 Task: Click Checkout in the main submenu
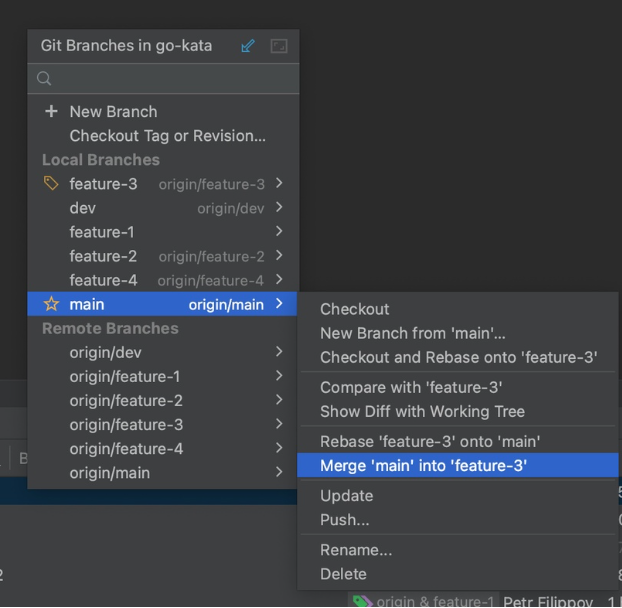point(354,309)
